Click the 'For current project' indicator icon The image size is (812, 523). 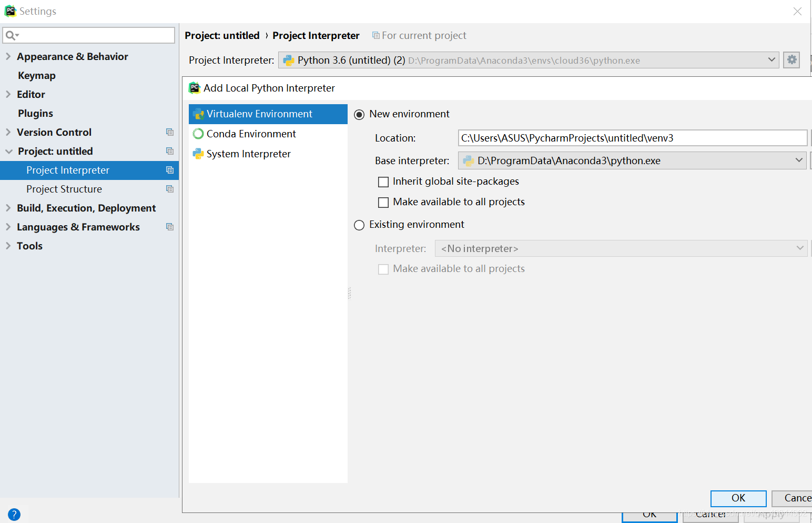(x=375, y=35)
